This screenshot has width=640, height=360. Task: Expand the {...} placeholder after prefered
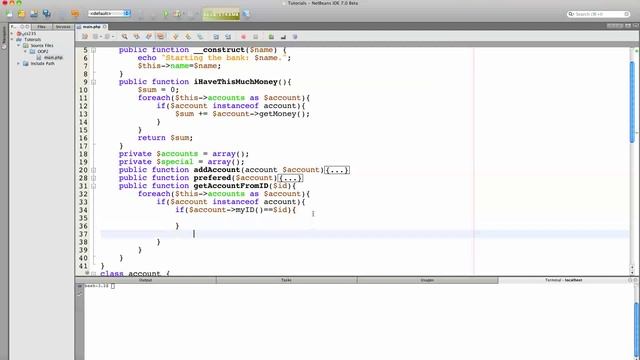[290, 178]
